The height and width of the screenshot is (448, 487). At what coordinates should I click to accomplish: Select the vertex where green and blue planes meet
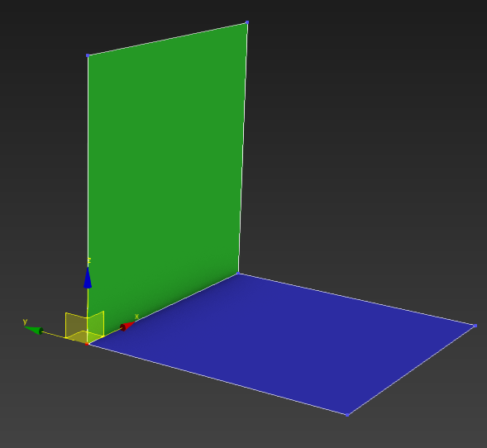(238, 274)
